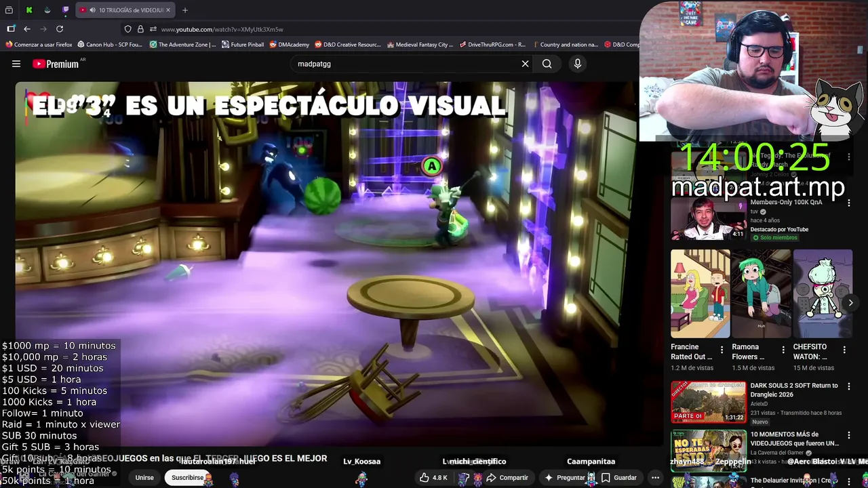
Task: Open Canon Hub - SCP Foundation bookmark
Action: [x=110, y=45]
